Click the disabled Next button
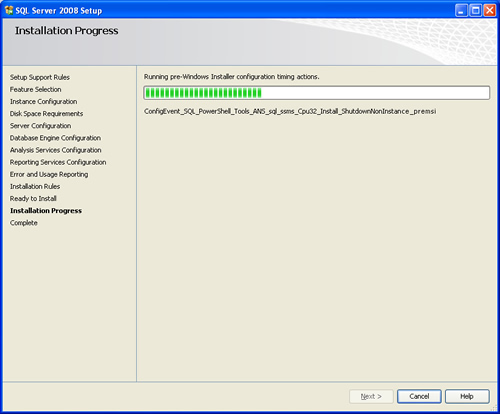 (x=371, y=396)
